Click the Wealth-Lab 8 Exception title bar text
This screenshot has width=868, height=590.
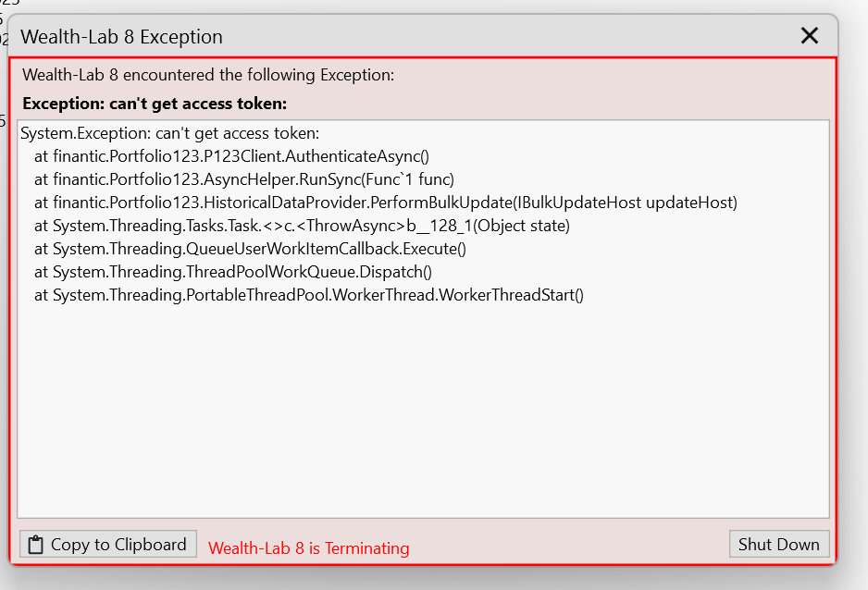[x=122, y=37]
